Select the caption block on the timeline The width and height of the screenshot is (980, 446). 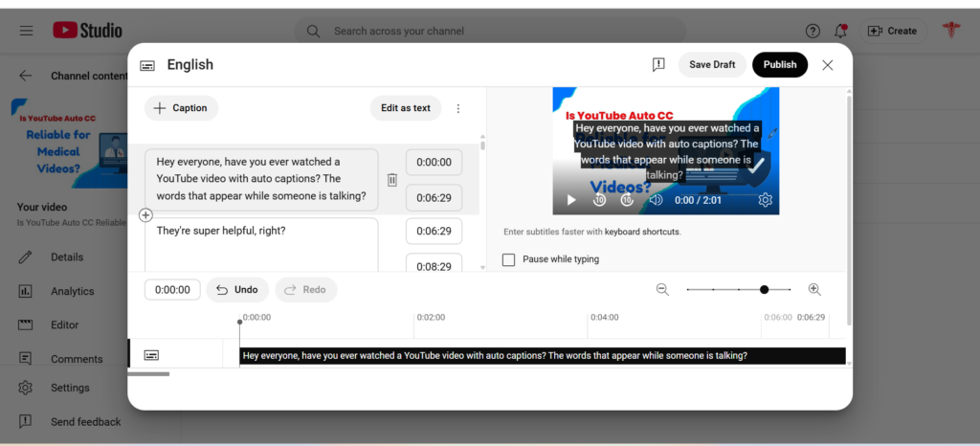click(542, 356)
